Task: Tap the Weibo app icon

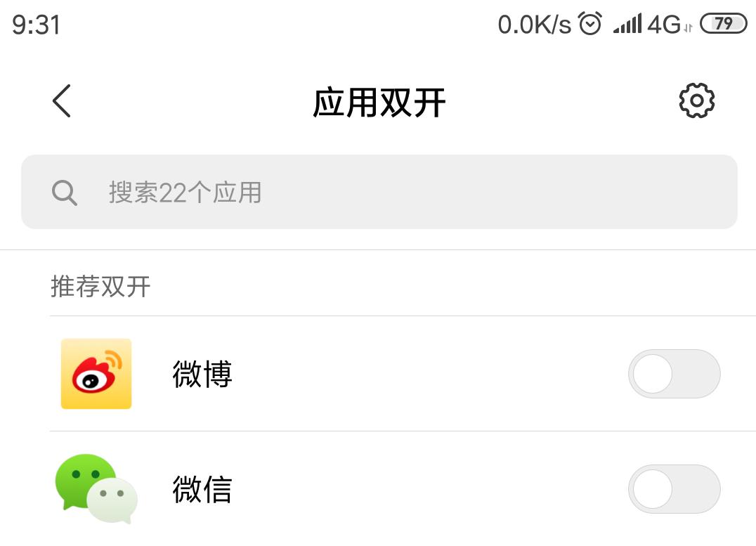Action: point(96,374)
